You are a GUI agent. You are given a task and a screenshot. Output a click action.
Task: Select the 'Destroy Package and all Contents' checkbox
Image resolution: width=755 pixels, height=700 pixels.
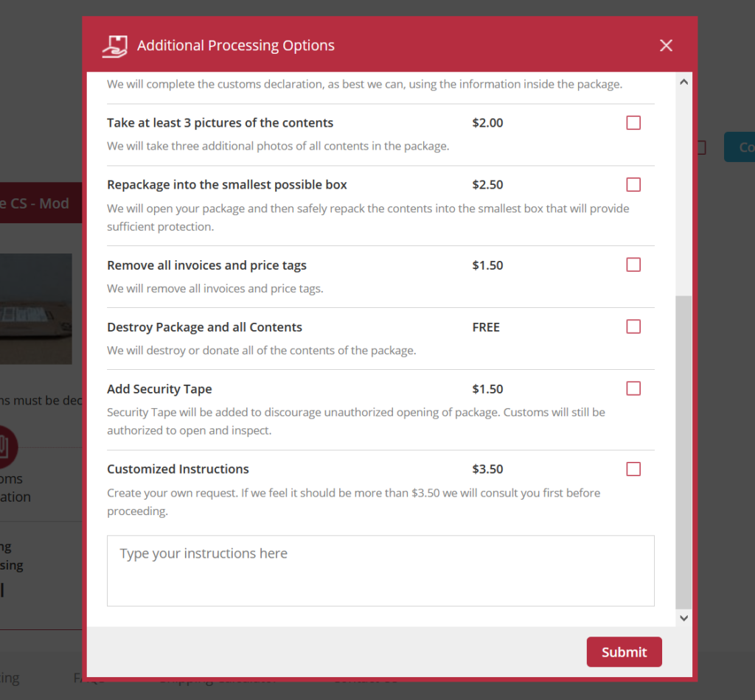[x=633, y=327]
